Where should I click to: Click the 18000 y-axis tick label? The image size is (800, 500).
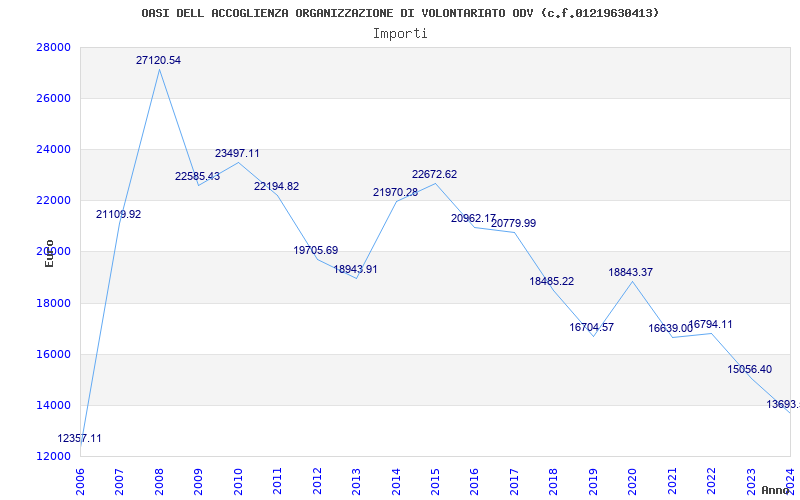pyautogui.click(x=53, y=303)
